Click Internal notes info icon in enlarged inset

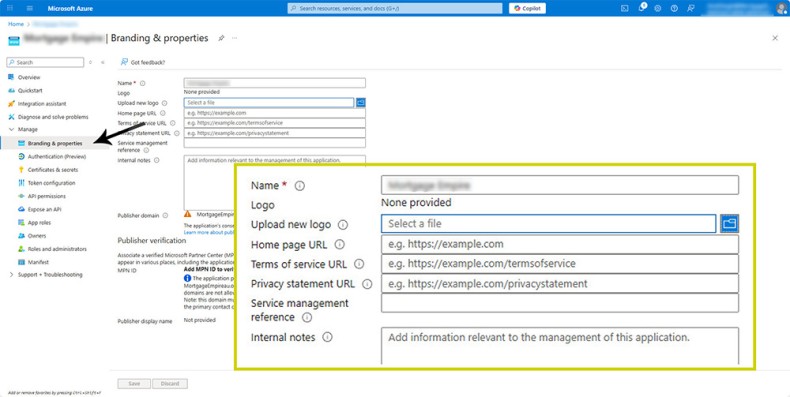pos(327,337)
